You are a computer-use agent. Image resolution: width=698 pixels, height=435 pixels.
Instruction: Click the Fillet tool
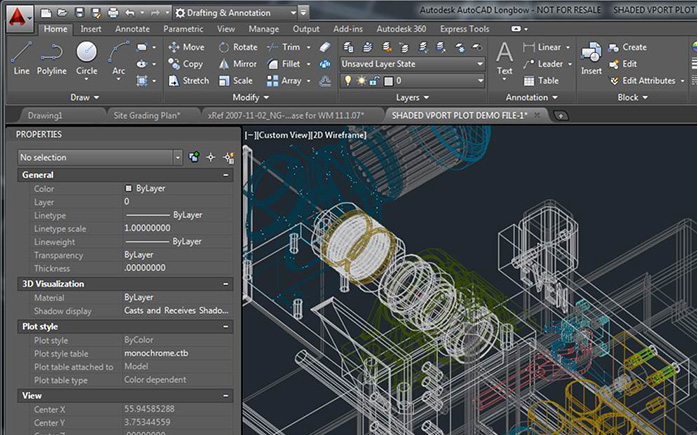tap(284, 64)
